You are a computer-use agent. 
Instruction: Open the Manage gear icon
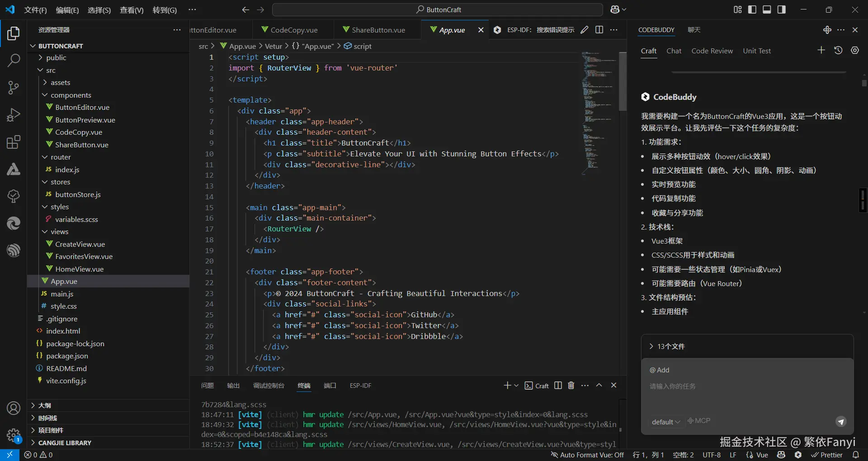(14, 436)
